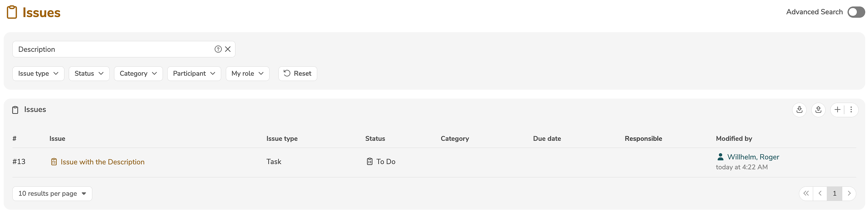Expand the My role filter dropdown
The image size is (868, 214).
click(x=248, y=74)
